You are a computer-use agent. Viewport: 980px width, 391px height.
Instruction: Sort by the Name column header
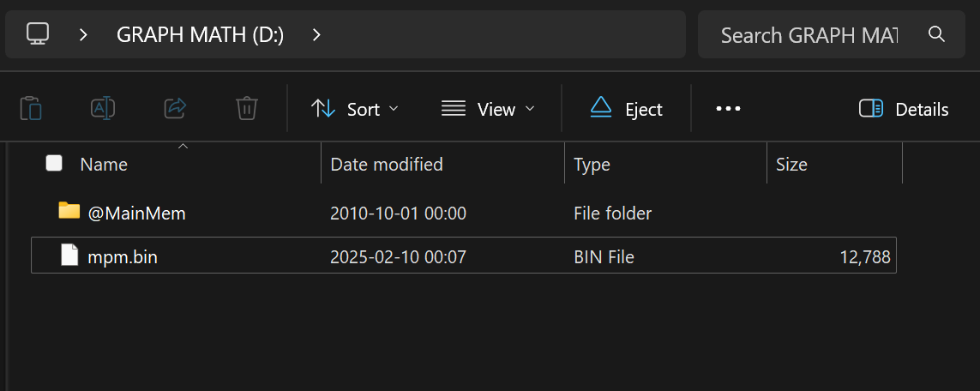104,165
